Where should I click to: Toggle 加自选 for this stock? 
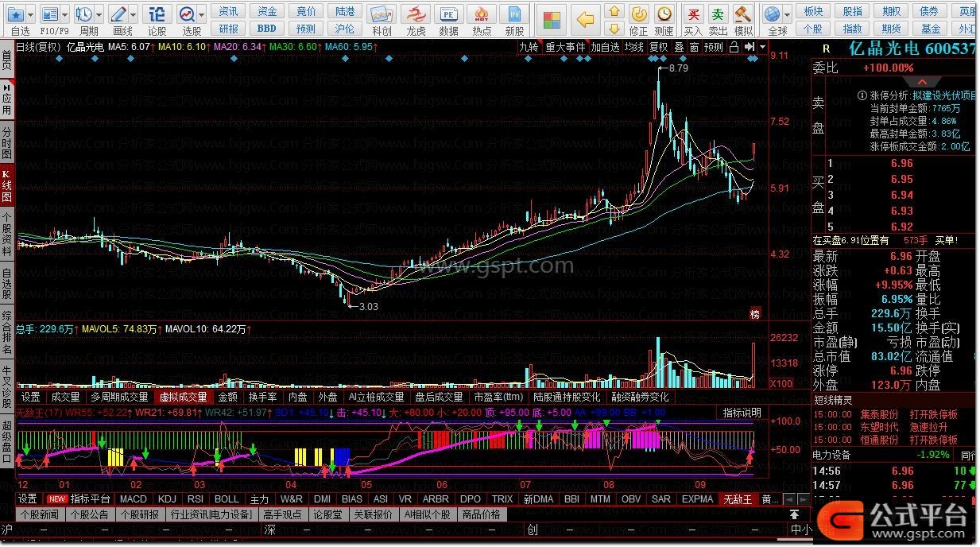pos(605,47)
